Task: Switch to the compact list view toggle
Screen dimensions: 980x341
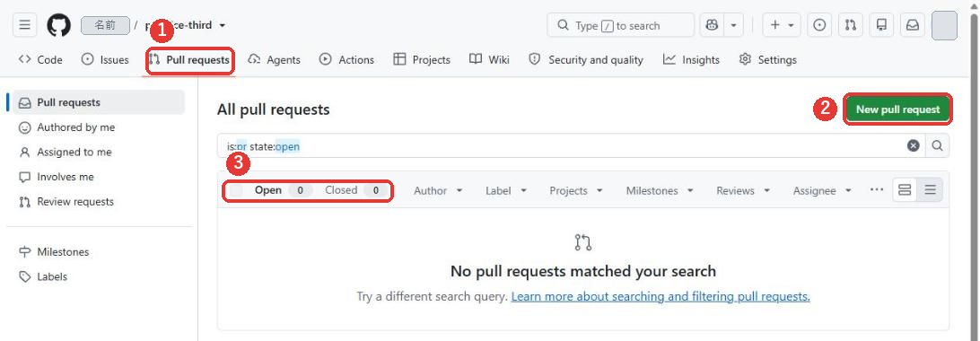Action: 930,190
